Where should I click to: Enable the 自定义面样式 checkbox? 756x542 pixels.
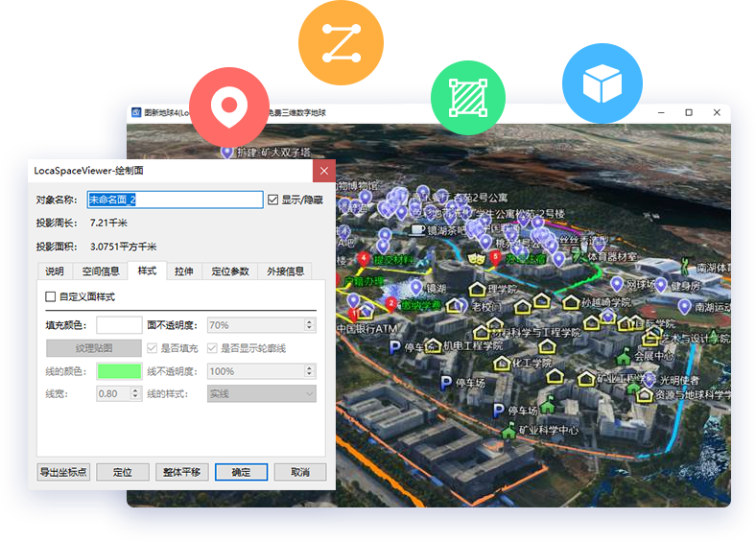pyautogui.click(x=52, y=297)
